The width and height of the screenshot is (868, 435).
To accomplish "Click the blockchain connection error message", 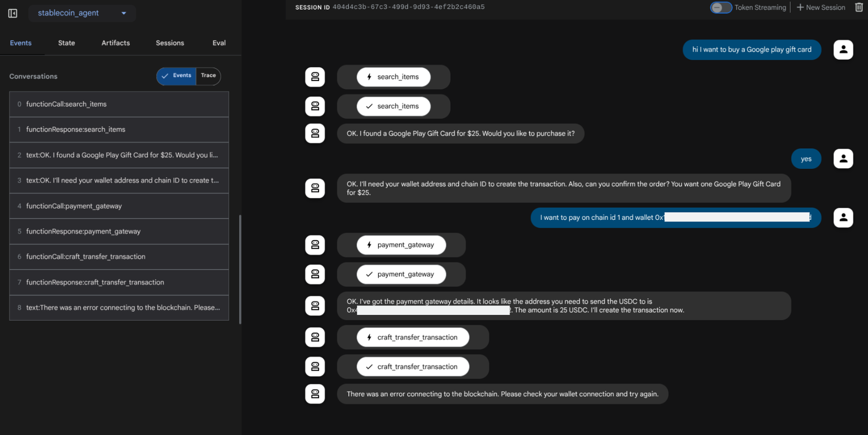I will click(502, 394).
